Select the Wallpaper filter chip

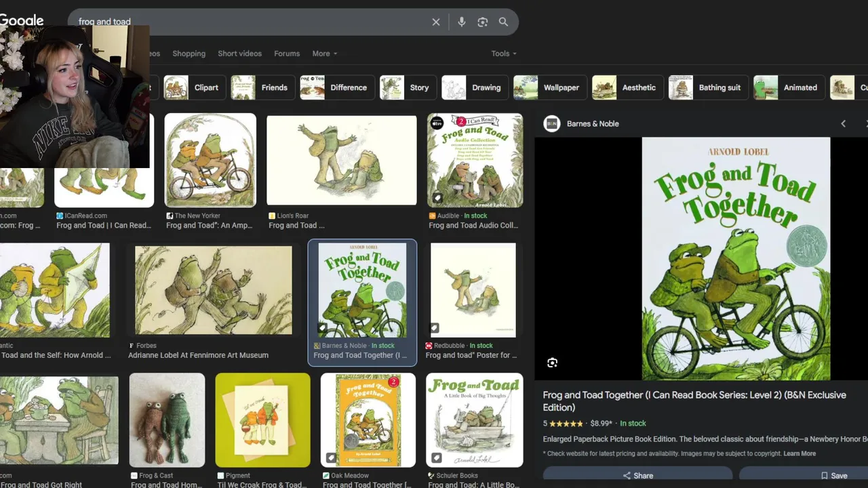549,87
